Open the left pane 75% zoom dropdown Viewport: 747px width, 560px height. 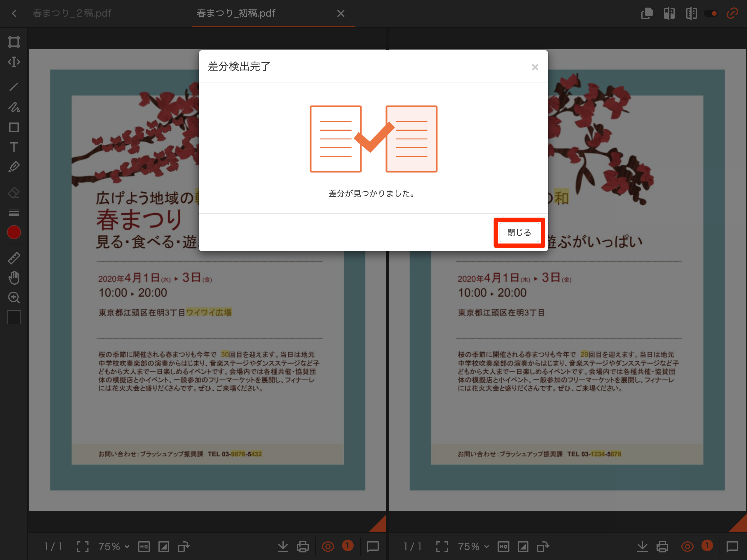pos(114,546)
